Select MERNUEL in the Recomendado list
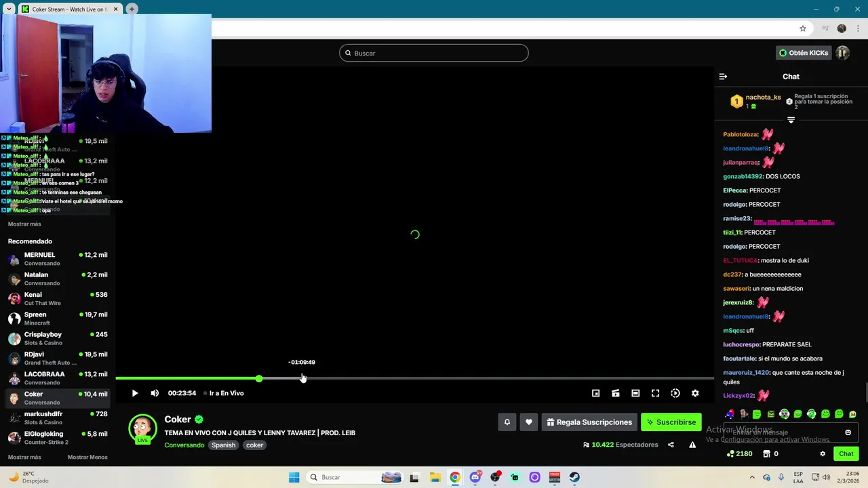 [x=58, y=259]
